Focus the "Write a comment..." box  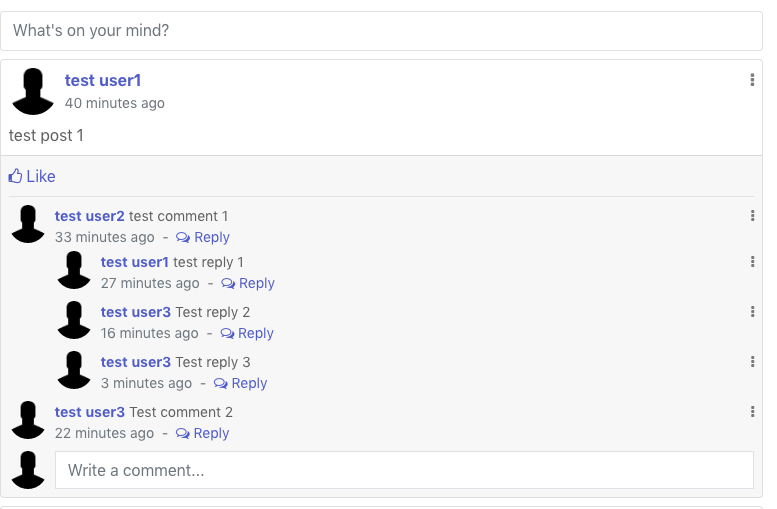pos(404,470)
